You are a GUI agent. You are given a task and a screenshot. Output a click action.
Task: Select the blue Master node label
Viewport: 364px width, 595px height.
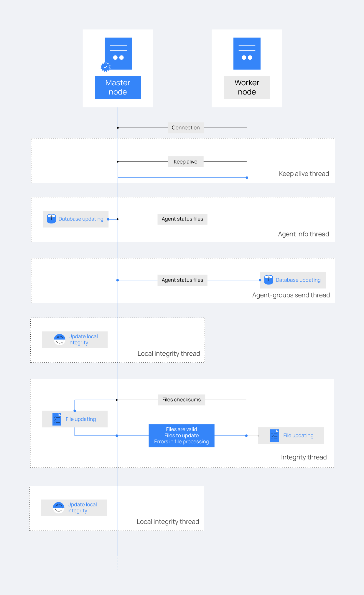tap(118, 87)
